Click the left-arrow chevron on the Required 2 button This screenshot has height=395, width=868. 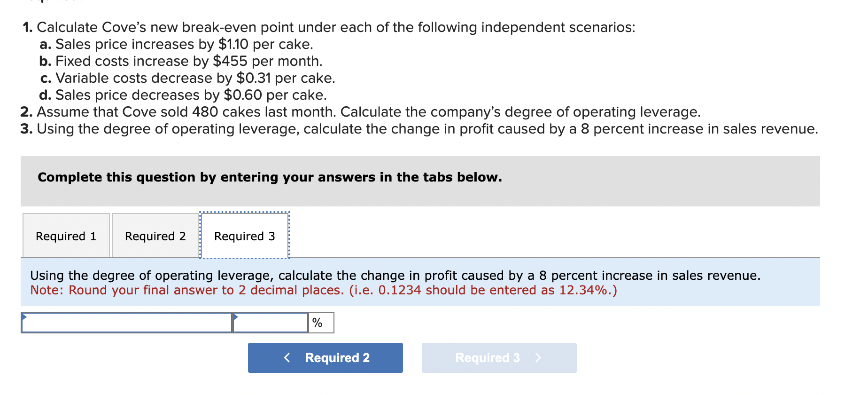coord(287,358)
